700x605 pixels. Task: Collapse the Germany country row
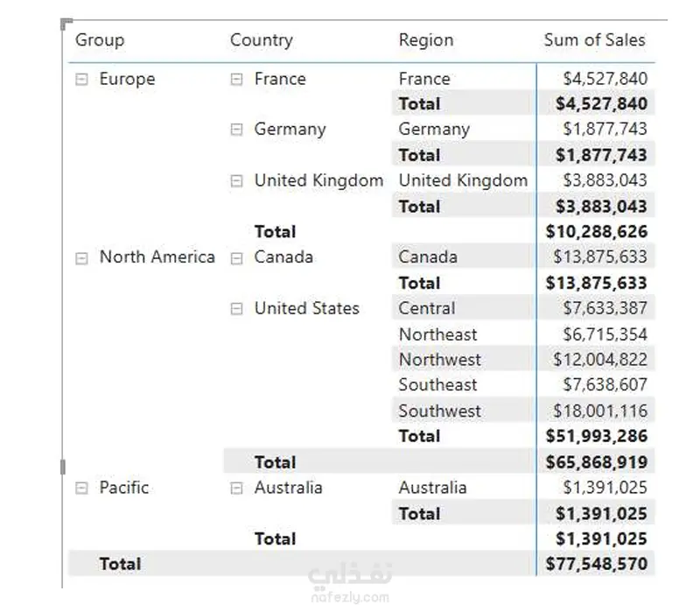point(236,130)
